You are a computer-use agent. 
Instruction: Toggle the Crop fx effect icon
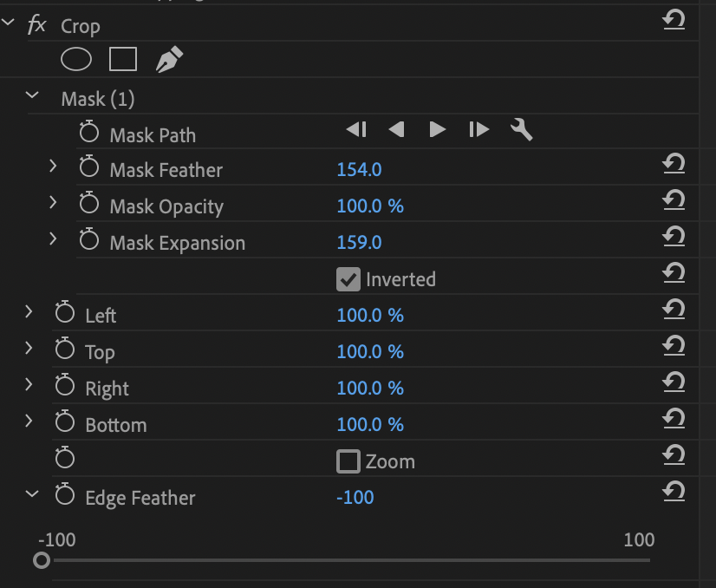(37, 24)
